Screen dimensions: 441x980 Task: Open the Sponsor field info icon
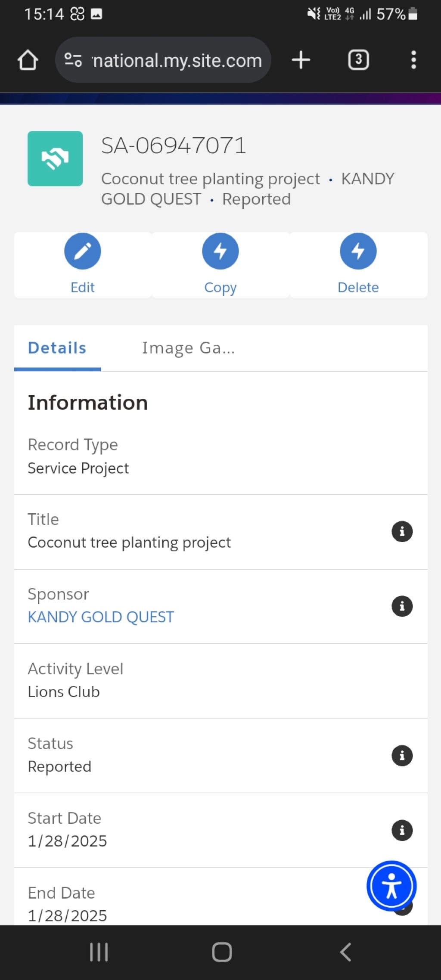tap(402, 606)
